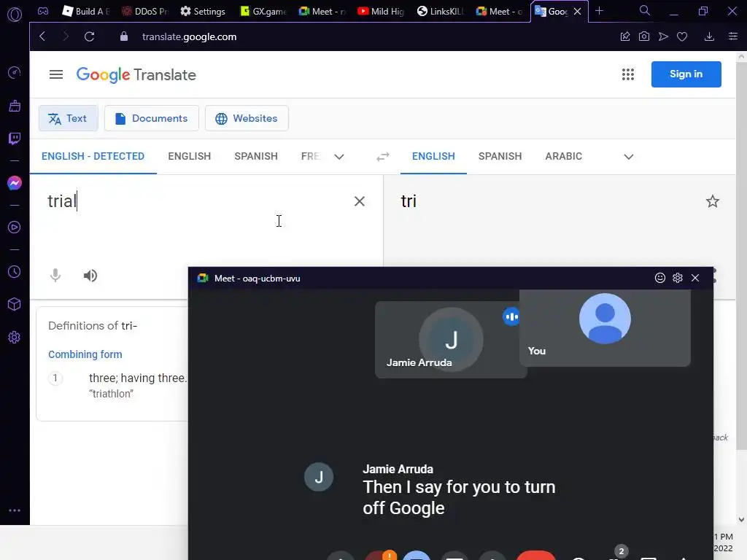Close the Meet picture-in-picture popup
Screen dimensions: 747x560
pos(695,278)
